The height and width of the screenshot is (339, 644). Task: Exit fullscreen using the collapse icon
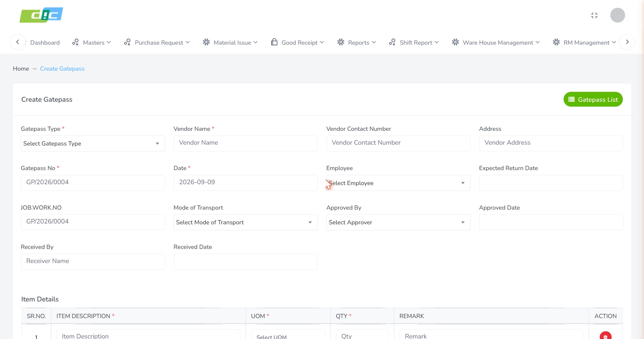click(x=594, y=15)
